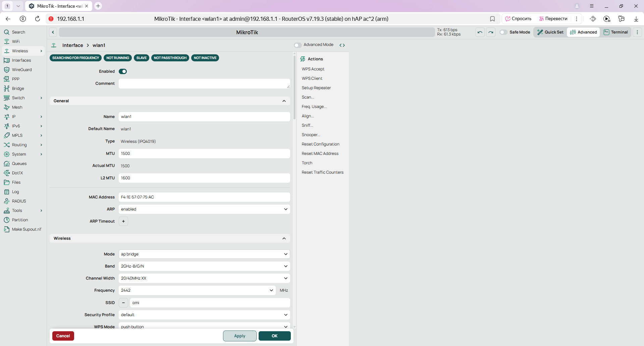The height and width of the screenshot is (346, 644).
Task: Reload the page in browser
Action: point(38,19)
